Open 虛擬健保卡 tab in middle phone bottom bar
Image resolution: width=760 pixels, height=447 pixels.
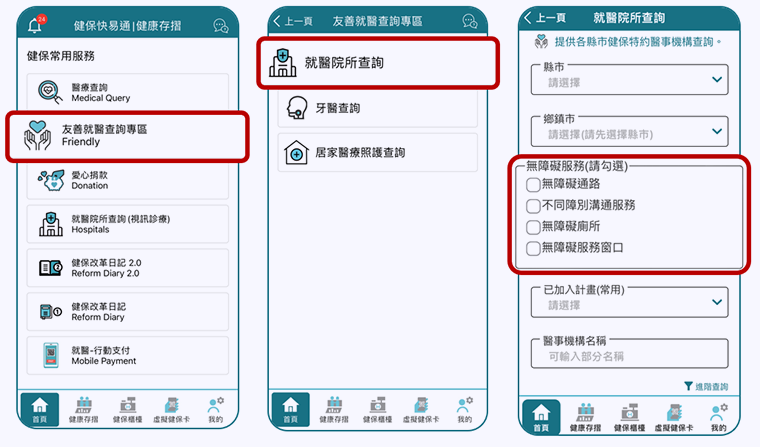point(421,410)
